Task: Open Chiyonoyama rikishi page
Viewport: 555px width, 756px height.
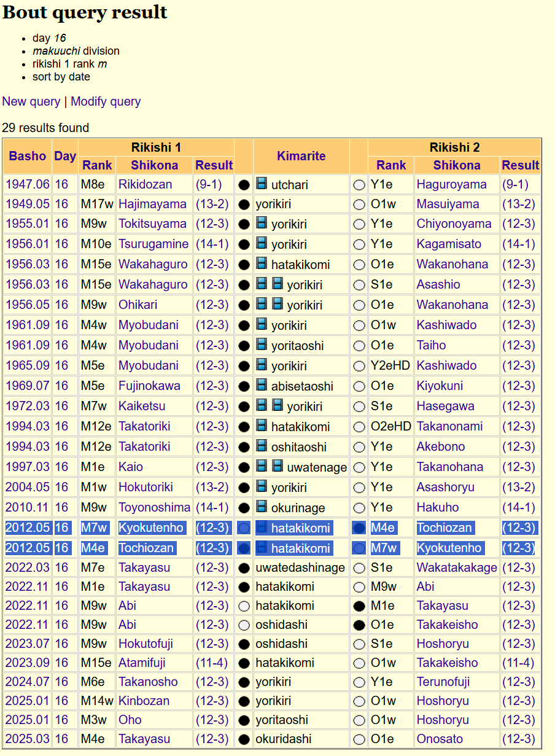Action: 454,224
